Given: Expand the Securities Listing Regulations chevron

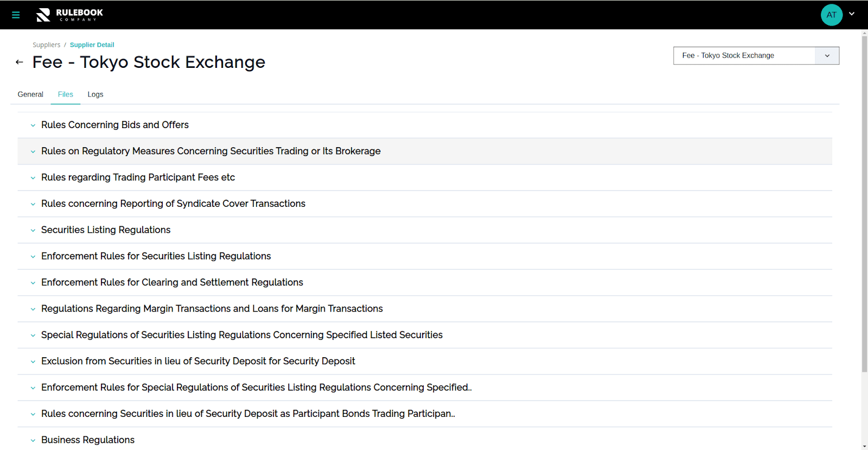Looking at the screenshot, I should point(33,231).
